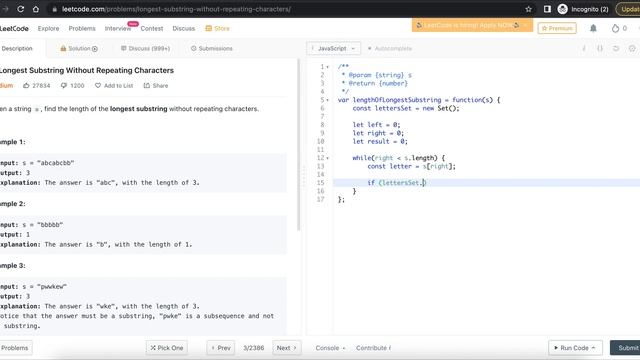Screen dimensions: 640x360
Task: Open the Contribute menu
Action: click(373, 348)
